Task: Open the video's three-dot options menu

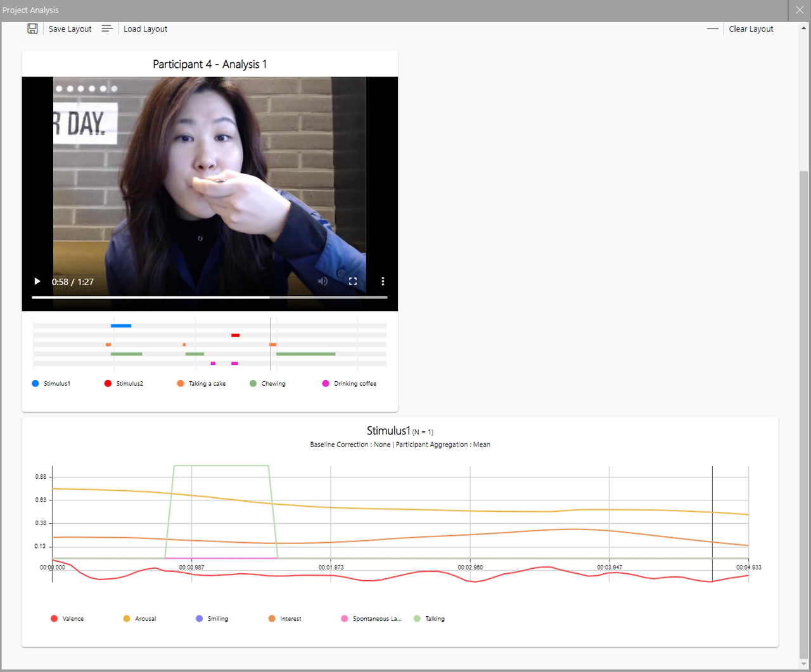Action: 383,281
